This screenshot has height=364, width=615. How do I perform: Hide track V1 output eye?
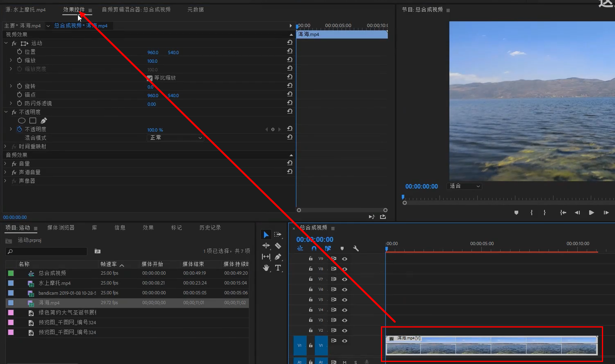coord(344,341)
